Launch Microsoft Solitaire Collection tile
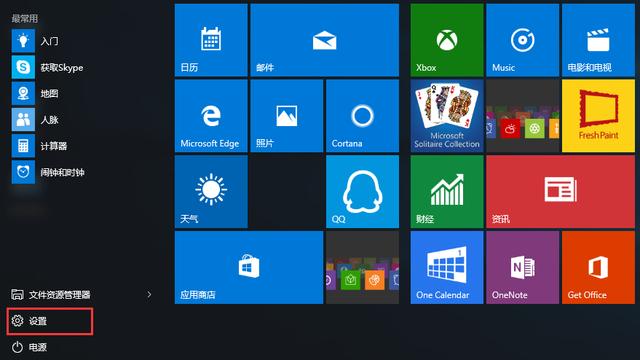This screenshot has height=360, width=640. tap(447, 116)
